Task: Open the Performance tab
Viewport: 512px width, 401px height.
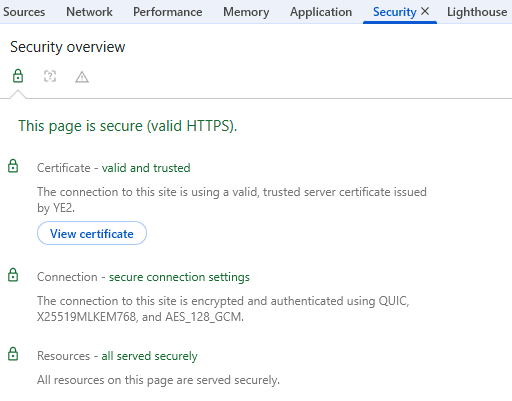Action: (168, 12)
